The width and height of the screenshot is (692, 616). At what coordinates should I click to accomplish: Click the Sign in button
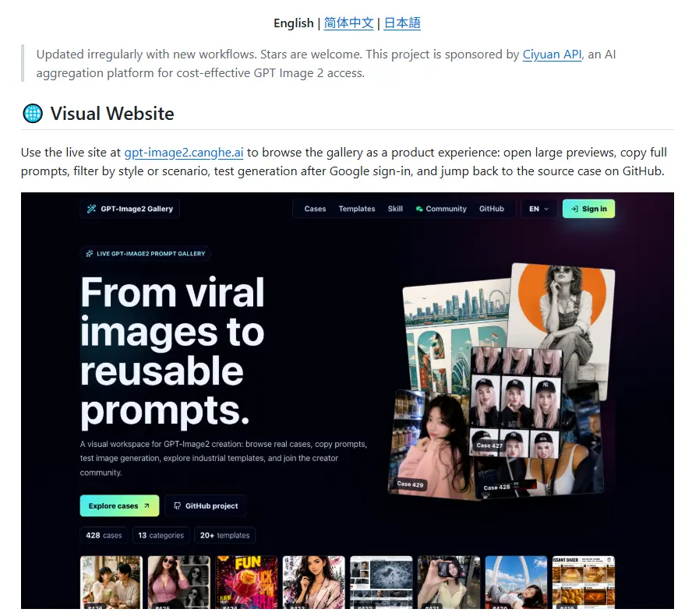click(x=588, y=209)
